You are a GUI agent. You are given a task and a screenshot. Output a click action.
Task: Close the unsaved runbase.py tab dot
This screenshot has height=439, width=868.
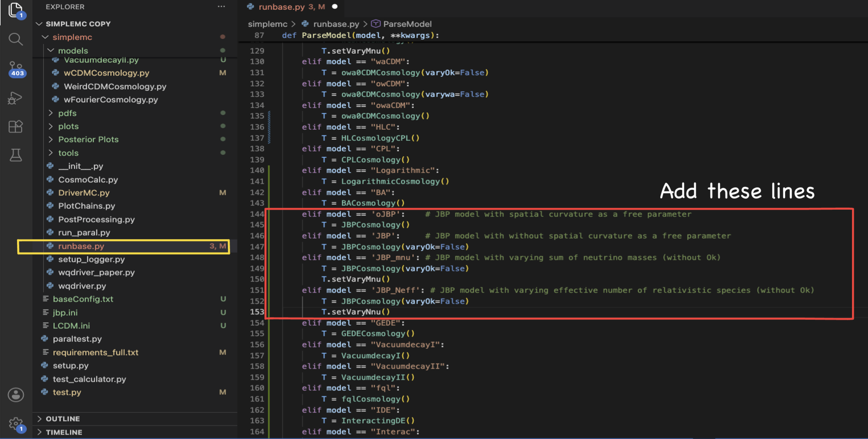click(x=335, y=7)
